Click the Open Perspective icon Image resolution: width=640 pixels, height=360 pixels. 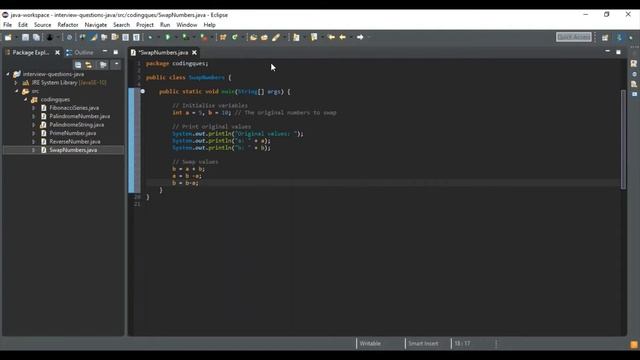coord(605,38)
